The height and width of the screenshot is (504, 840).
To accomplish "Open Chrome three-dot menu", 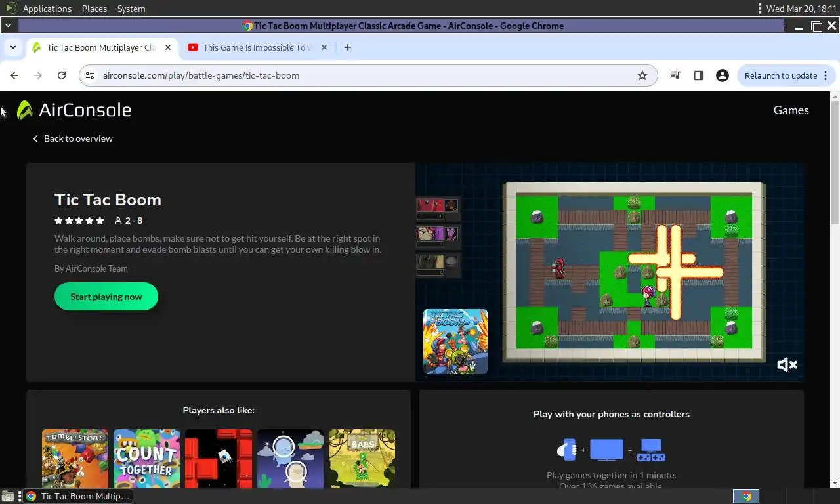I will click(826, 75).
